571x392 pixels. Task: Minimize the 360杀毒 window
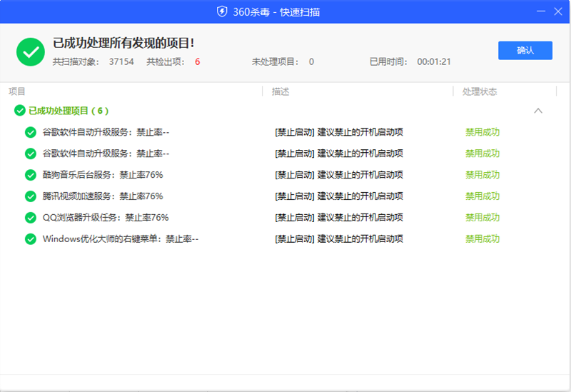[x=541, y=11]
